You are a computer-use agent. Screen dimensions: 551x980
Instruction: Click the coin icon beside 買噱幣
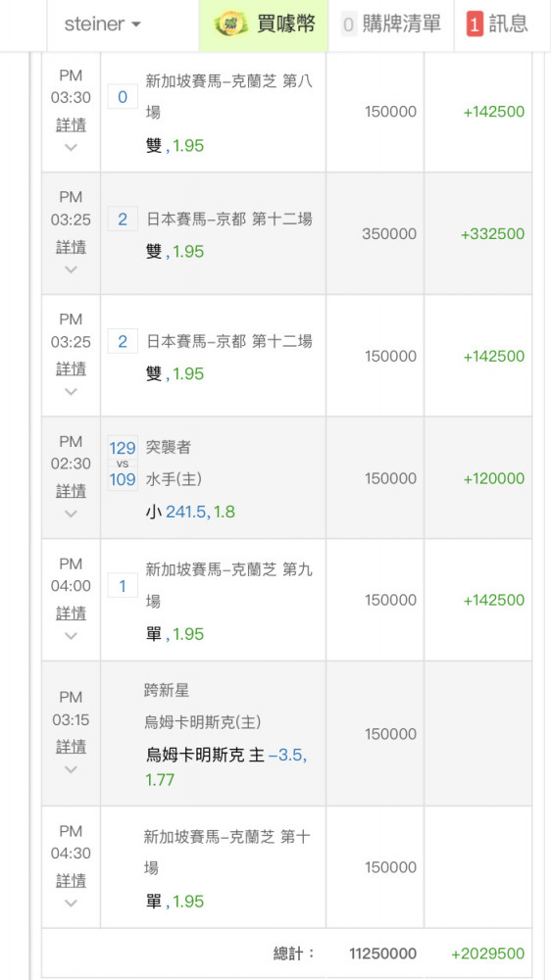231,25
